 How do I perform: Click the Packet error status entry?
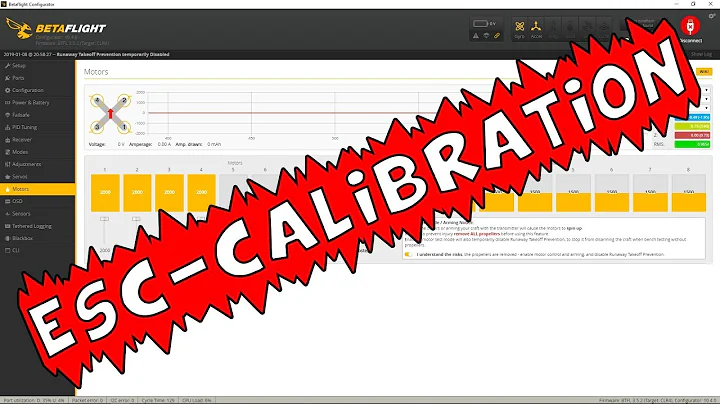click(88, 400)
